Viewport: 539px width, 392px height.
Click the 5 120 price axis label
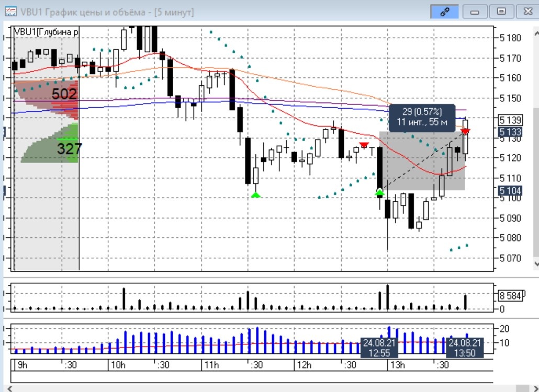pos(510,158)
